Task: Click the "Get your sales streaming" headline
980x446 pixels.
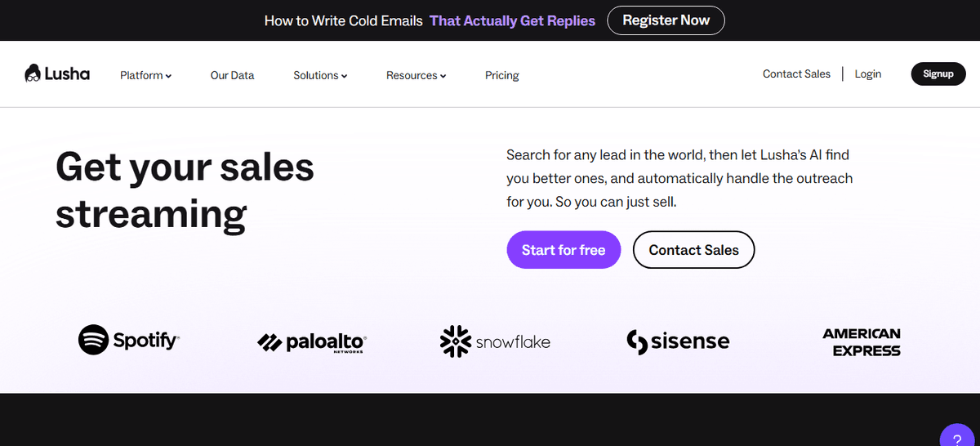Action: (185, 190)
